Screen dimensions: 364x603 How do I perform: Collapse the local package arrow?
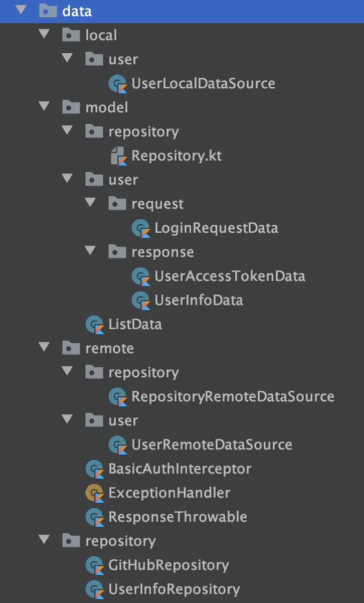click(x=45, y=35)
